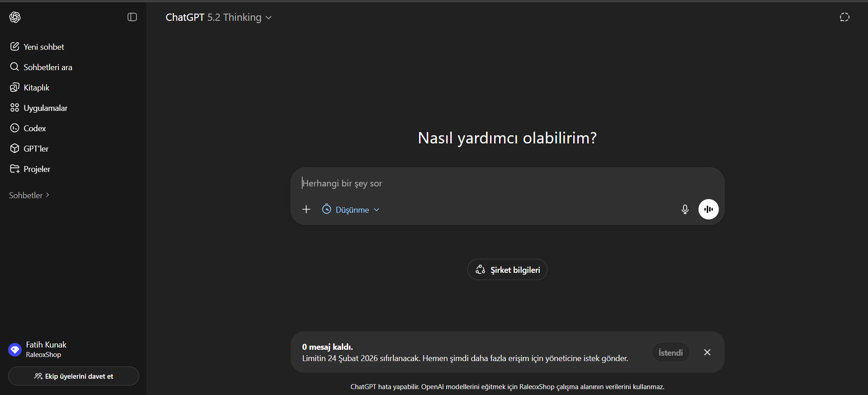Click the '0 mesaj kaldı.' text
Screen dimensions: 868x395
pyautogui.click(x=327, y=347)
